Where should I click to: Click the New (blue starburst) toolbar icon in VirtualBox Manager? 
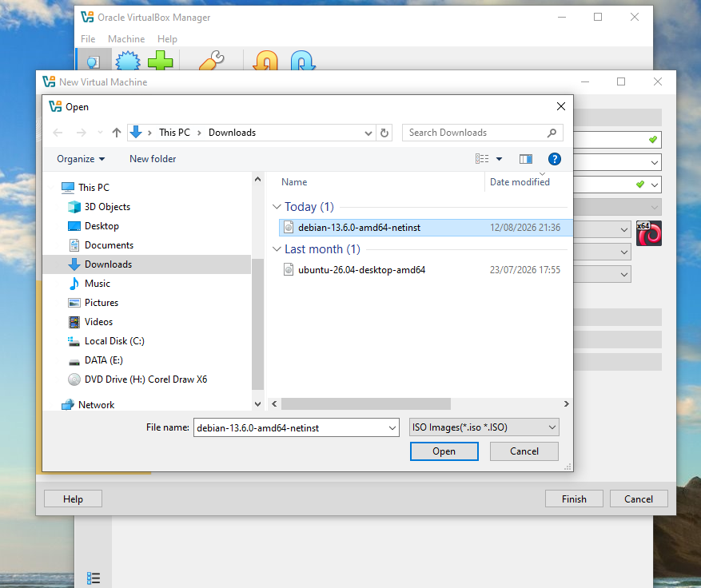[x=128, y=61]
